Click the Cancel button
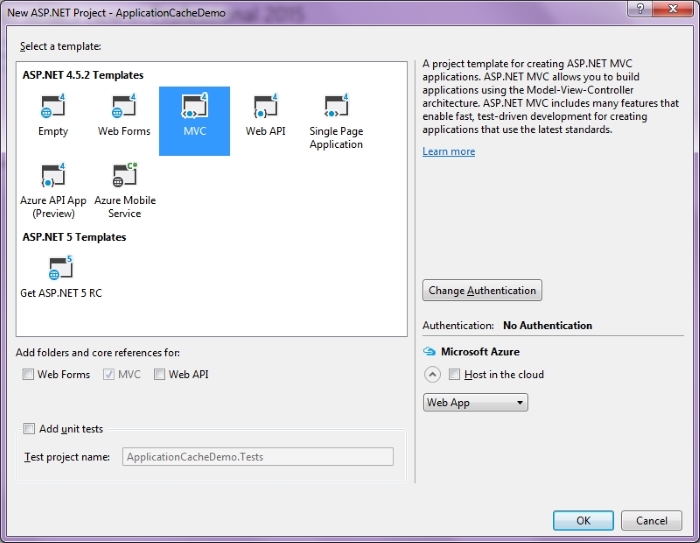This screenshot has height=543, width=700. (x=651, y=521)
